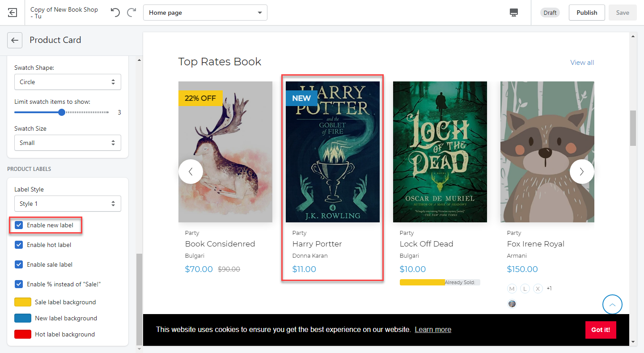Click the Already Sold progress bar
644x353 pixels.
point(440,282)
